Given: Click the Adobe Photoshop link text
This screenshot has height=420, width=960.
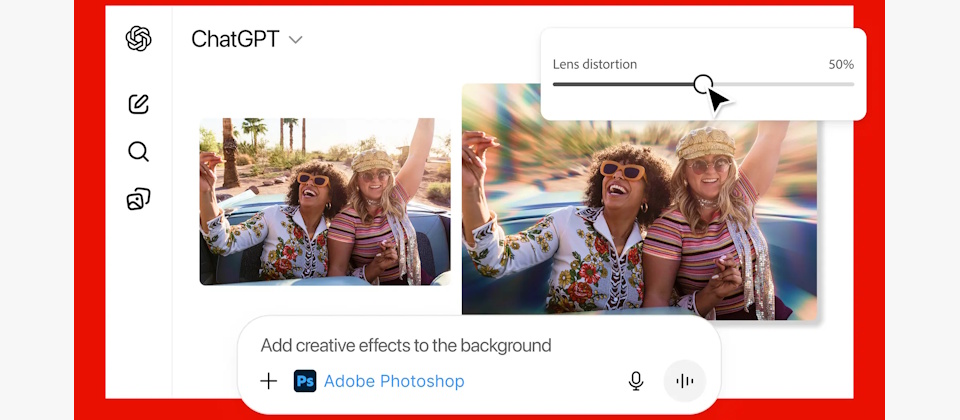Looking at the screenshot, I should coord(394,381).
